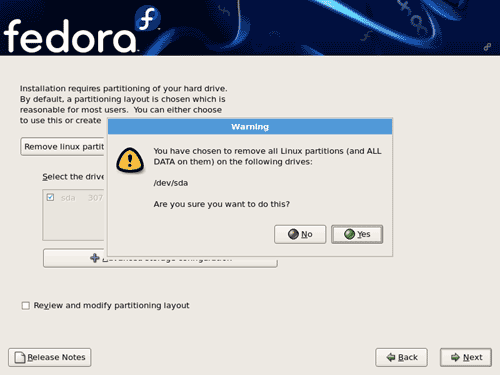Click the Fedora logo bubble in the banner

[148, 18]
